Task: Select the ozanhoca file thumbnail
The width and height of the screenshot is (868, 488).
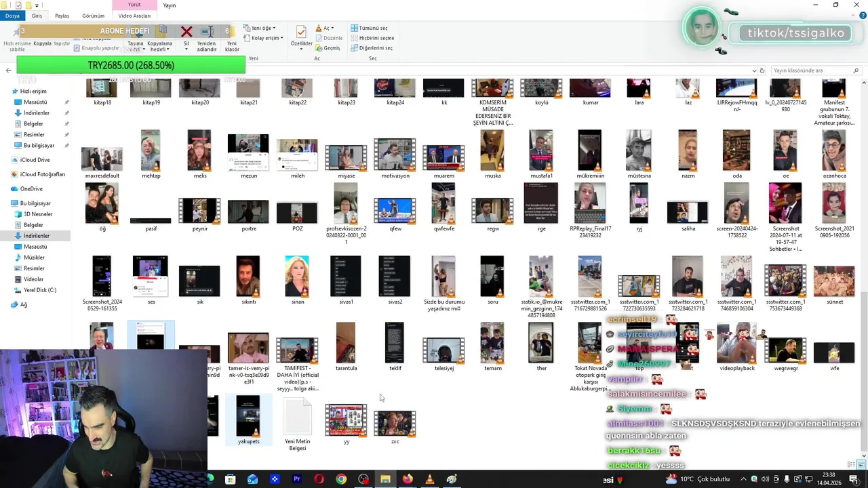Action: pos(834,150)
